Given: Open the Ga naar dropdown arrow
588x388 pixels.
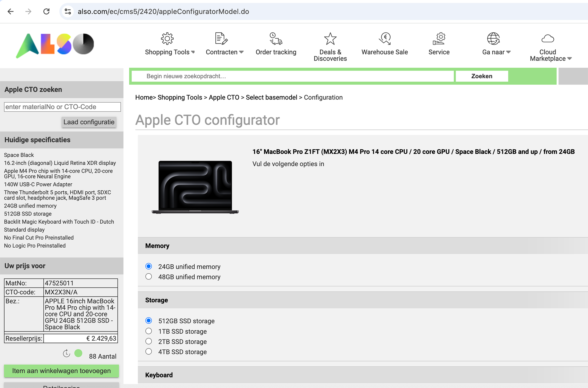Looking at the screenshot, I should pyautogui.click(x=508, y=52).
